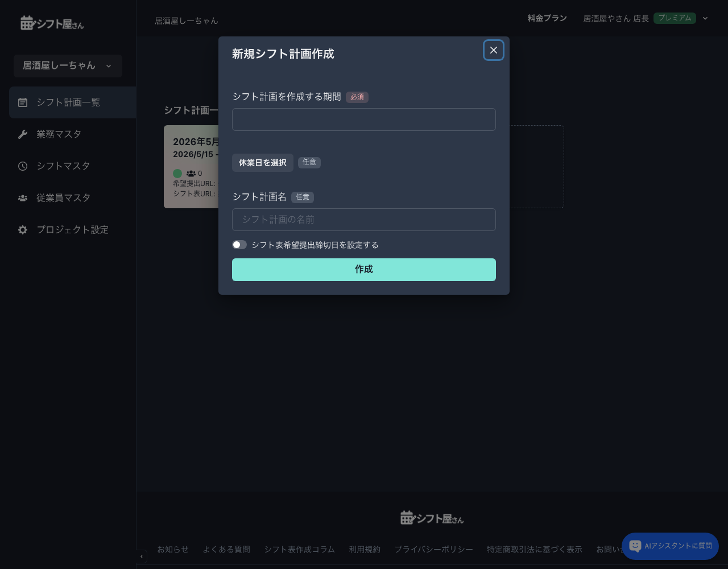This screenshot has width=728, height=569.
Task: Open the AIアシスタント chat icon
Action: coord(635,546)
